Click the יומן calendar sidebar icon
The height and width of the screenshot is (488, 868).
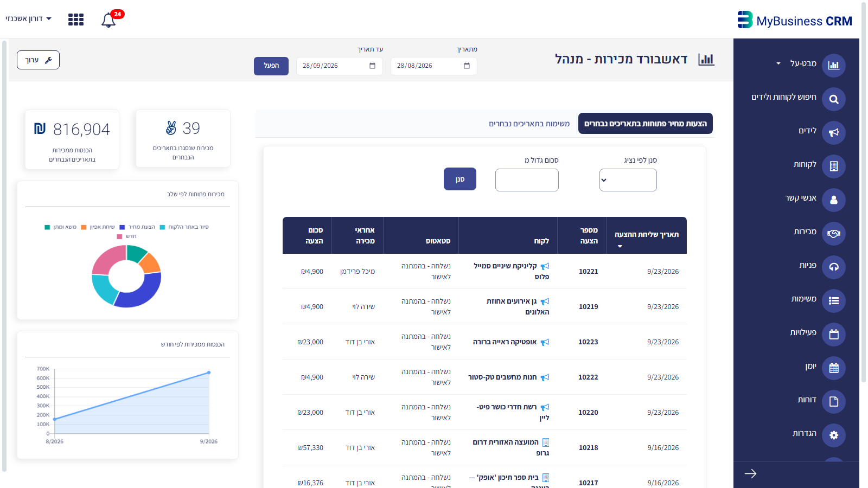834,368
